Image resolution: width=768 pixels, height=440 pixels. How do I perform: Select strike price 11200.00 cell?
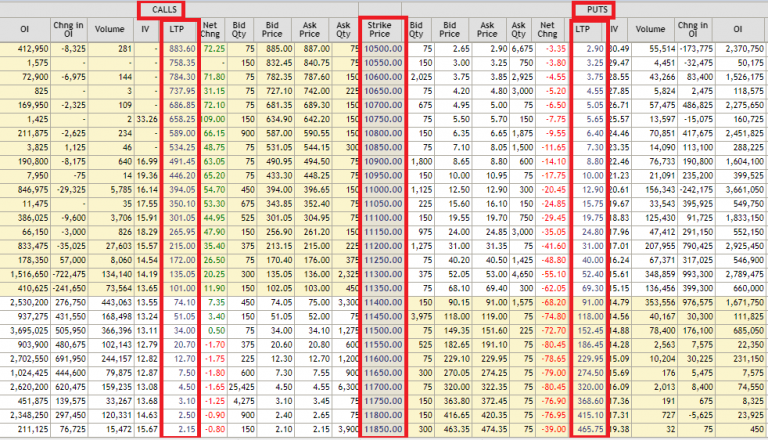click(383, 246)
